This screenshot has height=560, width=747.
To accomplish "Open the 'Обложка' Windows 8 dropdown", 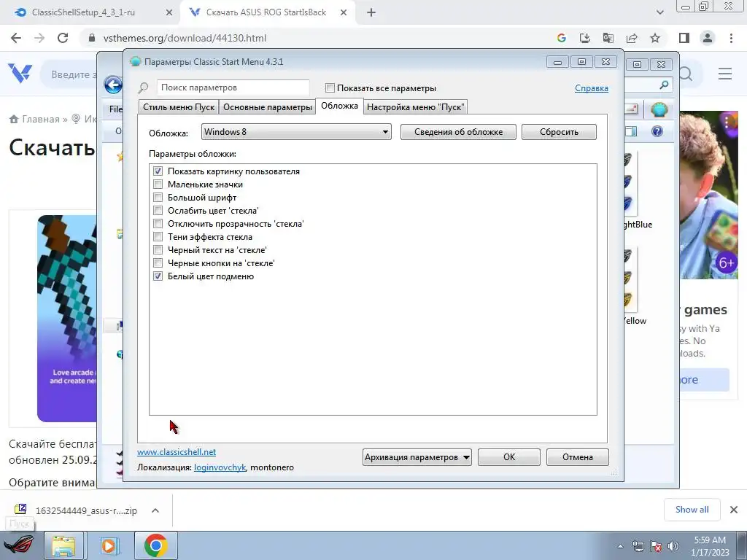I will (296, 132).
